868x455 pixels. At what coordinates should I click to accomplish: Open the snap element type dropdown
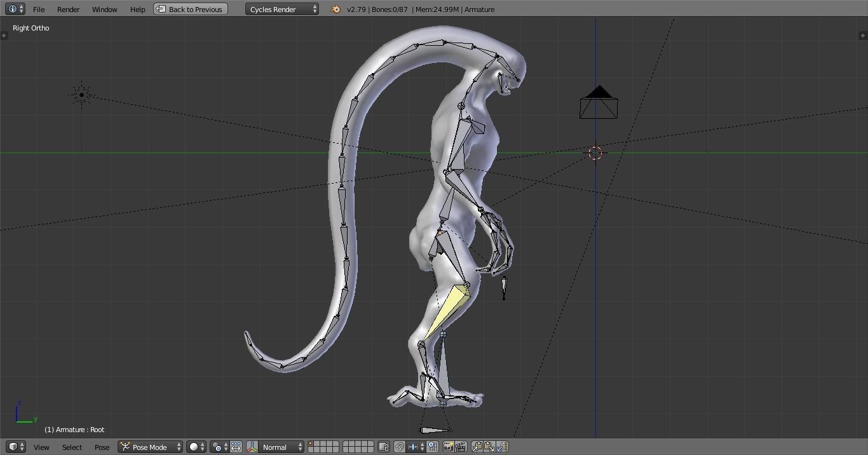click(x=416, y=447)
